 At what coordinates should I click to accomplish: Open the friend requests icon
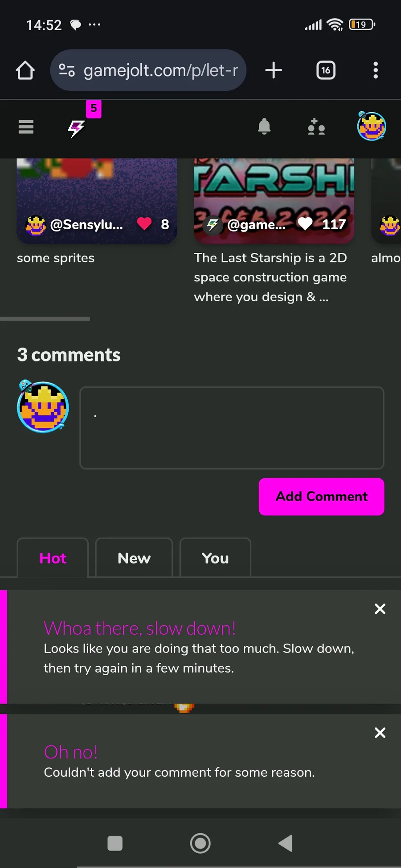click(316, 127)
